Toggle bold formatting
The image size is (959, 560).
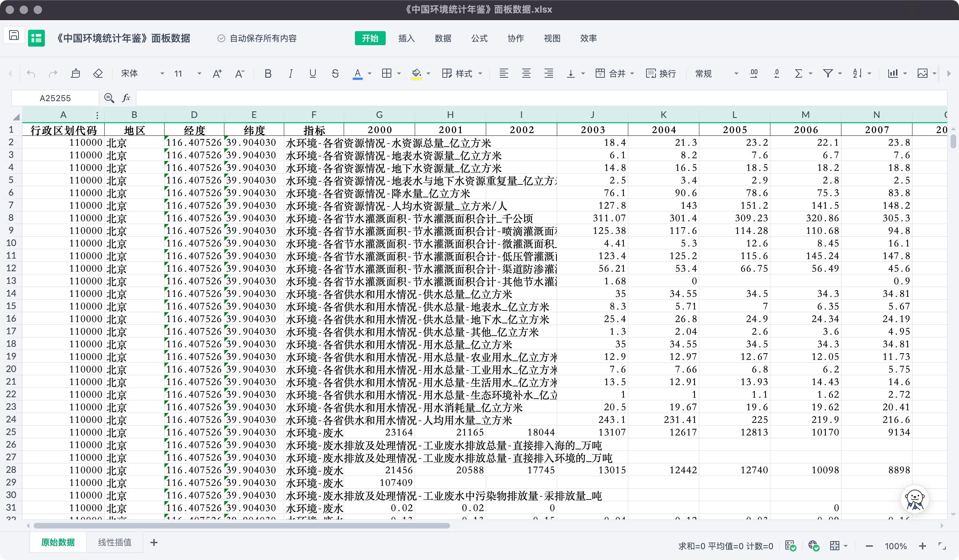[268, 73]
